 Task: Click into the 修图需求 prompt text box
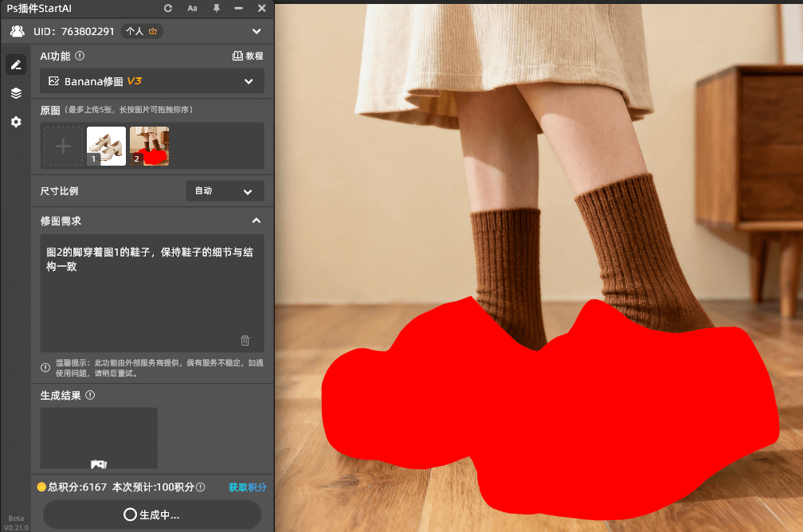point(151,295)
